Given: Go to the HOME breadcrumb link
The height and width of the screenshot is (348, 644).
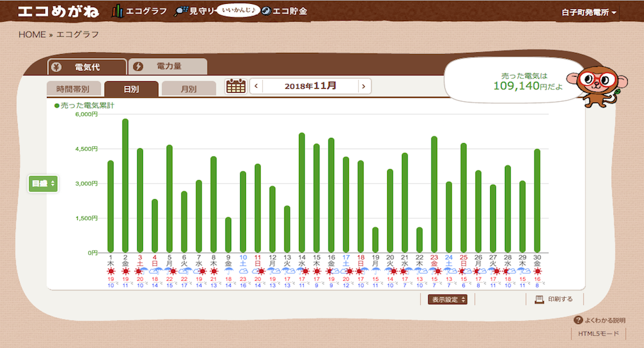Looking at the screenshot, I should tap(32, 35).
